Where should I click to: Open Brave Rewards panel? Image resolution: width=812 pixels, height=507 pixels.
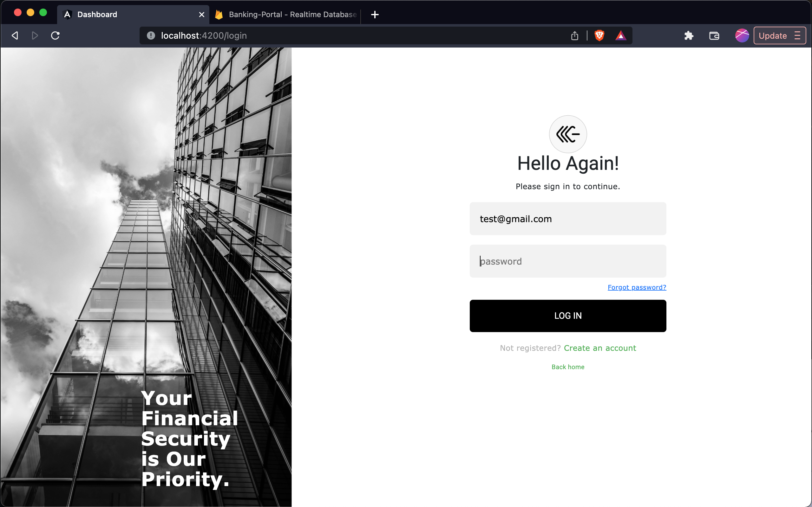[621, 35]
